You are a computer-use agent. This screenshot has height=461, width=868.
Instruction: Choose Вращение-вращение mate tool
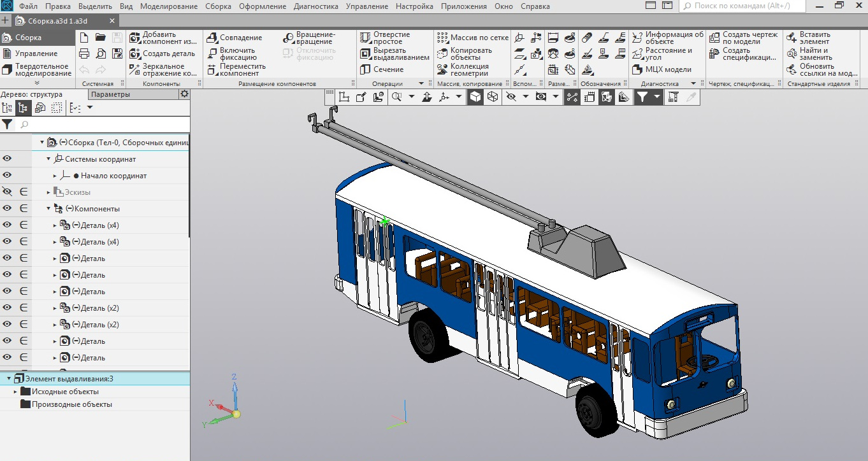click(x=308, y=38)
